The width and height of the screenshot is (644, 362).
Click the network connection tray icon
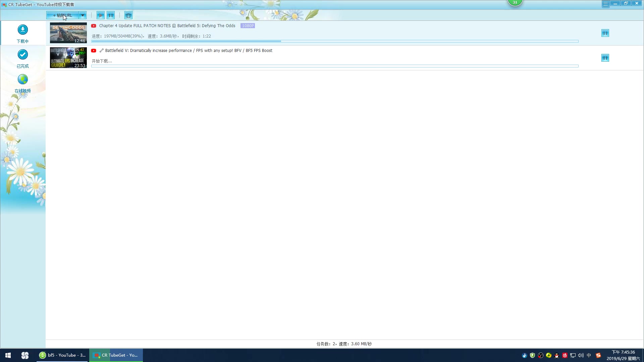point(573,355)
